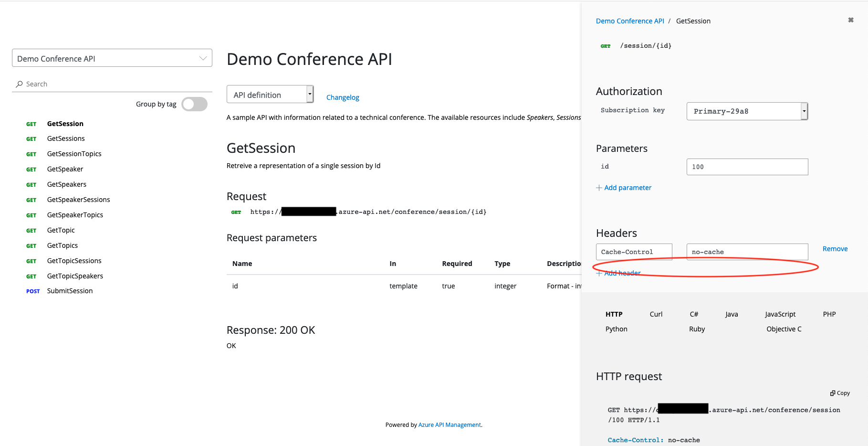Click the GET badge in the Request URL line
The width and height of the screenshot is (868, 446).
(236, 212)
